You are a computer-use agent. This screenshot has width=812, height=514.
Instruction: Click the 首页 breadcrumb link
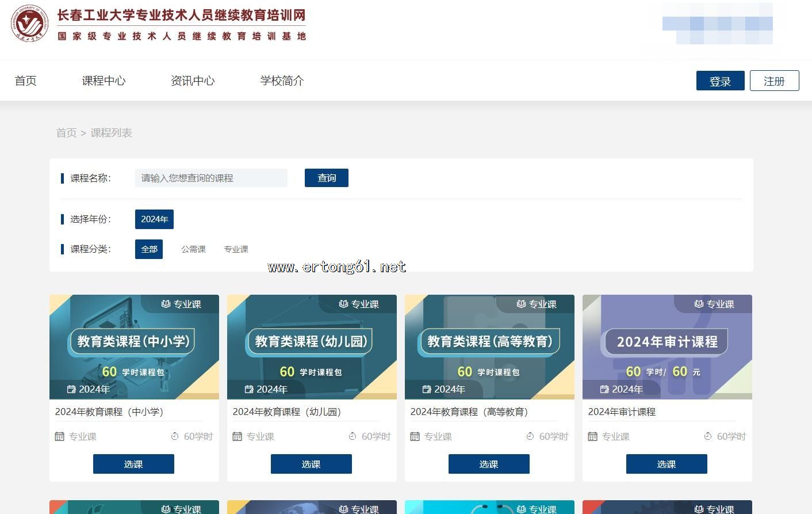(x=66, y=133)
